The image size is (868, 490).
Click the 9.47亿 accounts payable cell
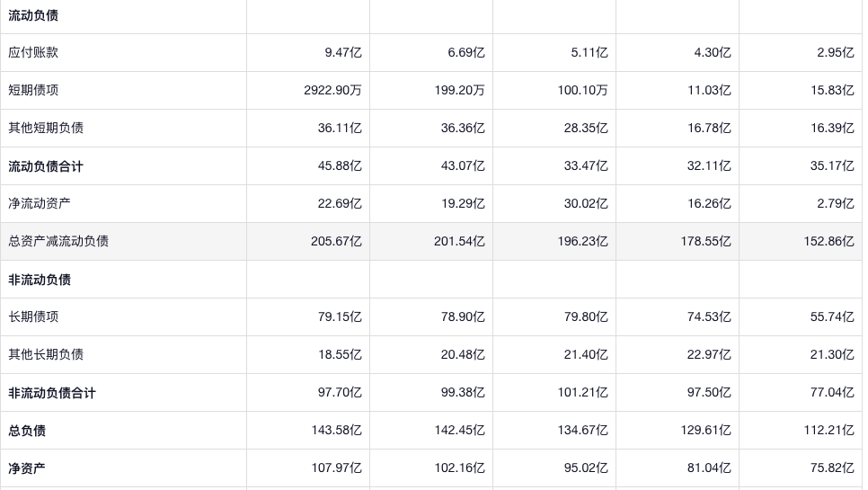coord(343,52)
